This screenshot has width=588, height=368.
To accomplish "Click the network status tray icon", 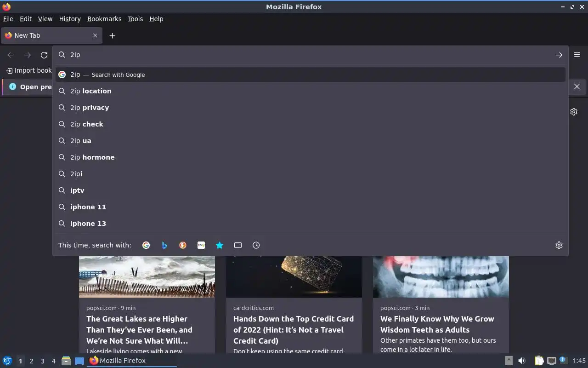I will tap(552, 361).
